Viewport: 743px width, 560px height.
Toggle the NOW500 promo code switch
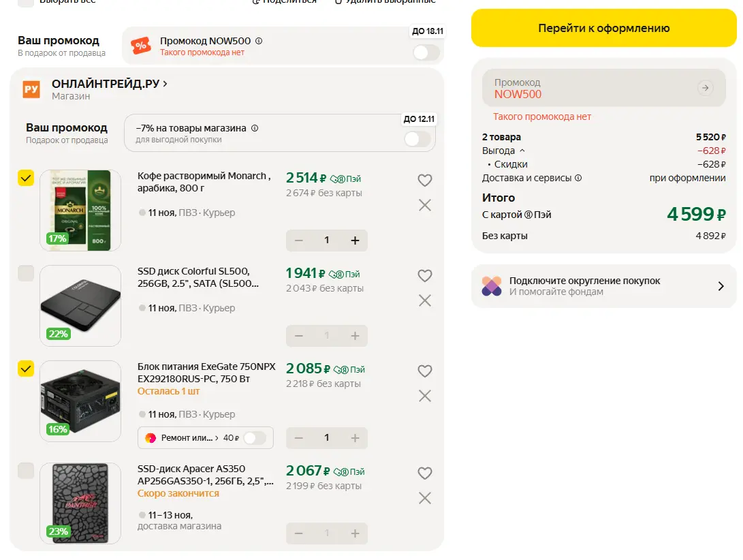point(426,52)
